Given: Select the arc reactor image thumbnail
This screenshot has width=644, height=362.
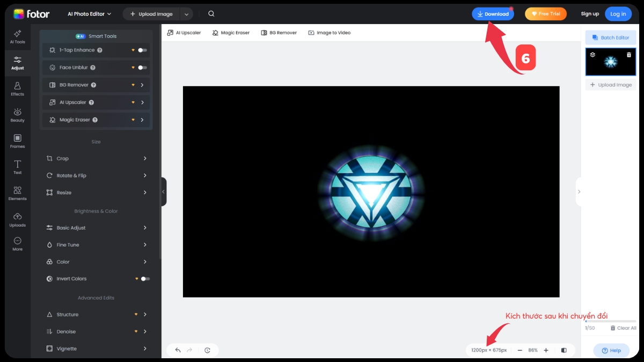Looking at the screenshot, I should point(611,62).
